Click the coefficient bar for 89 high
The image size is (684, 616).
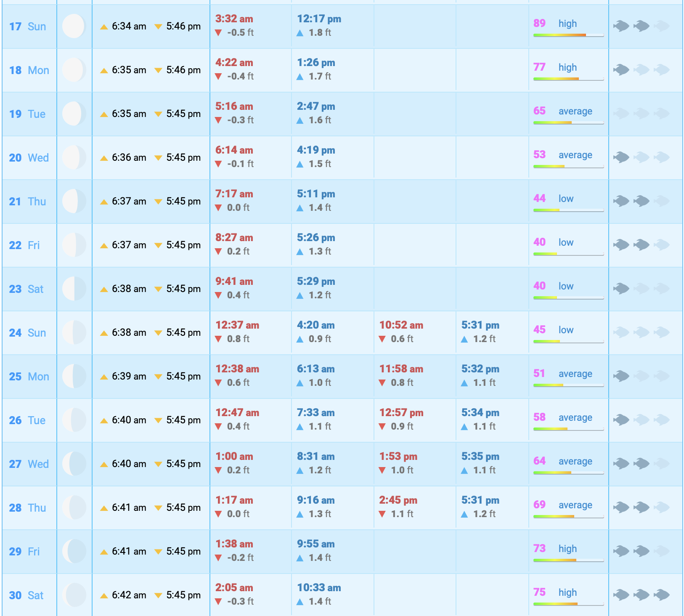click(568, 35)
